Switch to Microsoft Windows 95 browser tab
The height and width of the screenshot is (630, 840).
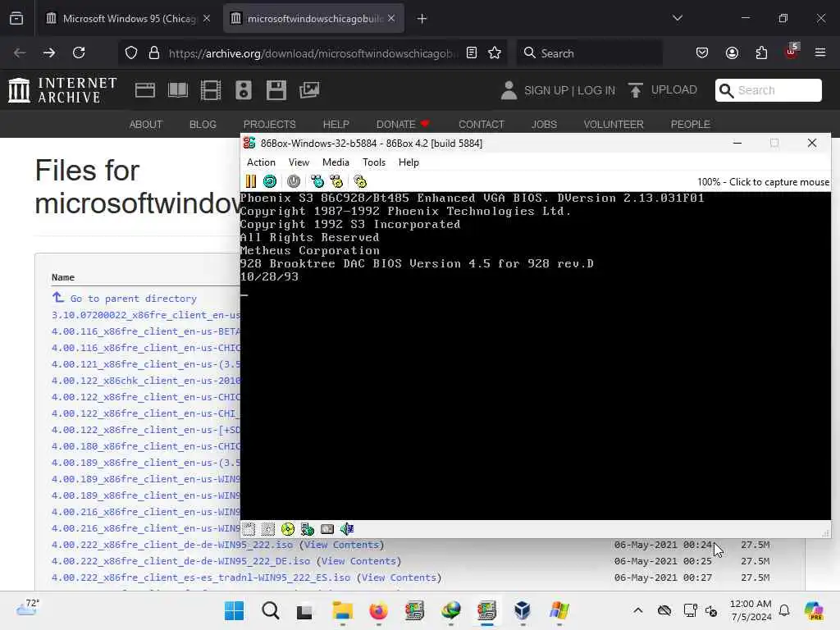click(x=127, y=19)
